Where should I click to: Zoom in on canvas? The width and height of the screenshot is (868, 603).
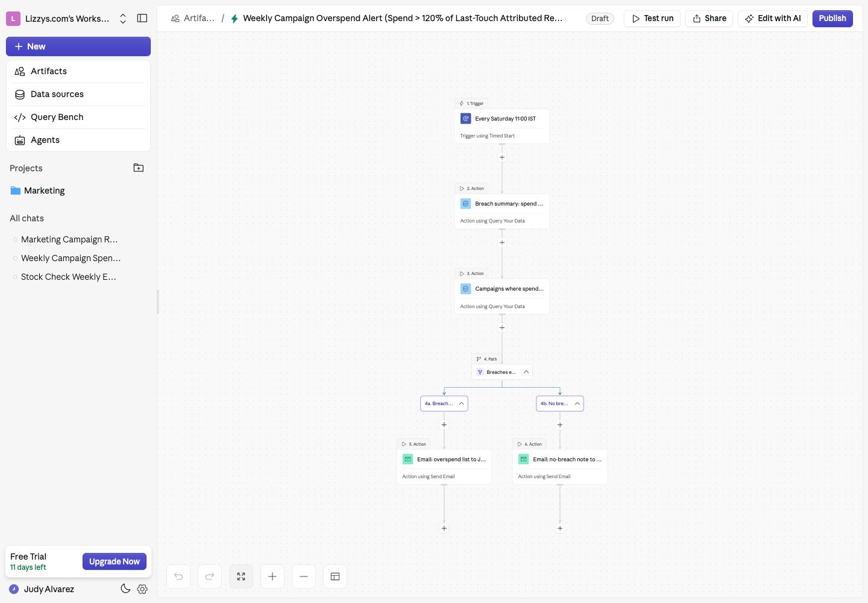272,576
